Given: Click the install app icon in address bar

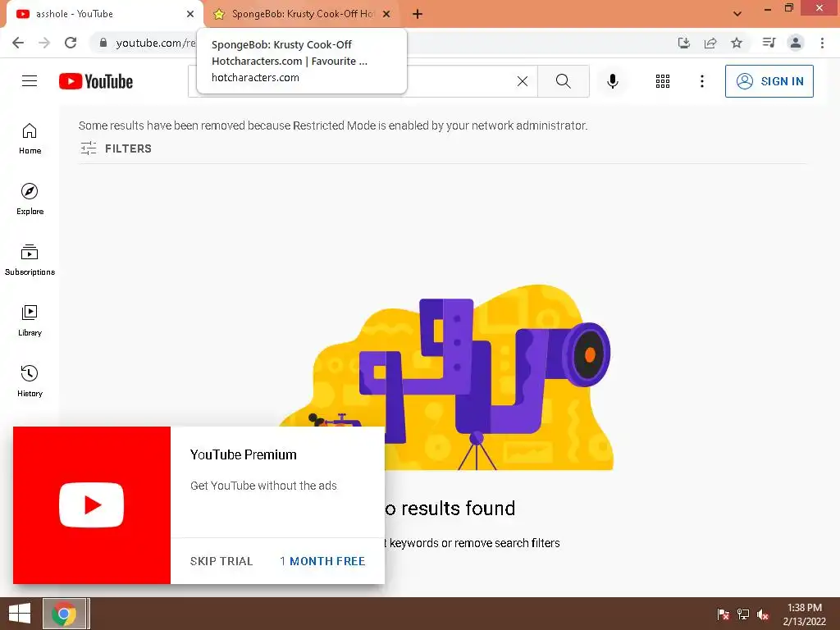Looking at the screenshot, I should (x=683, y=43).
